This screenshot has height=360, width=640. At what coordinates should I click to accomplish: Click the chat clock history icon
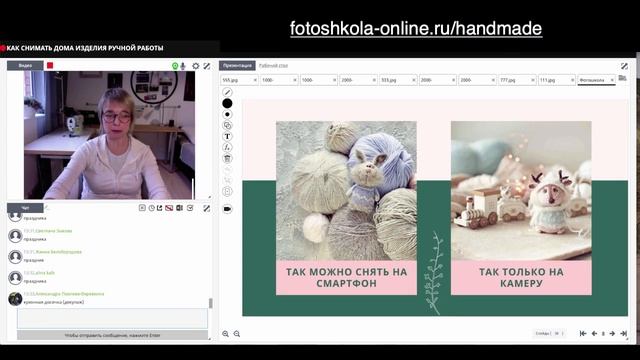[x=151, y=208]
